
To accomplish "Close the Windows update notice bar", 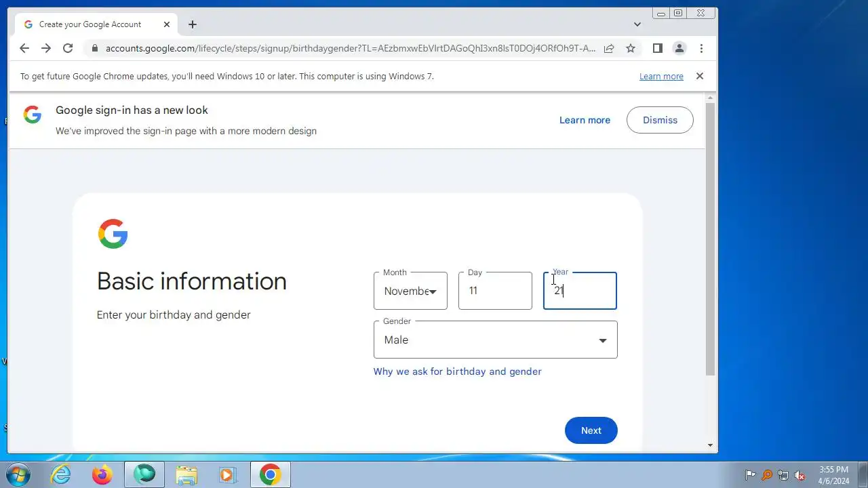I will [700, 76].
